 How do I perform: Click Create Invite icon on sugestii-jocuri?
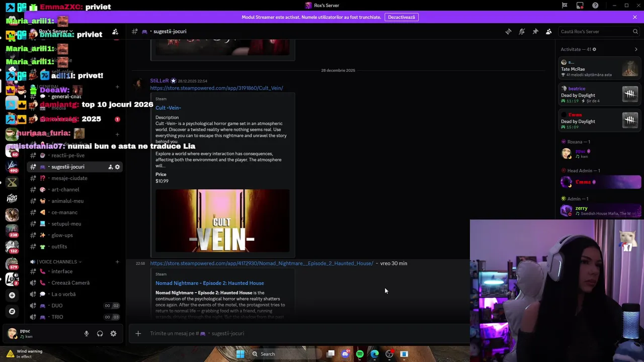(110, 167)
